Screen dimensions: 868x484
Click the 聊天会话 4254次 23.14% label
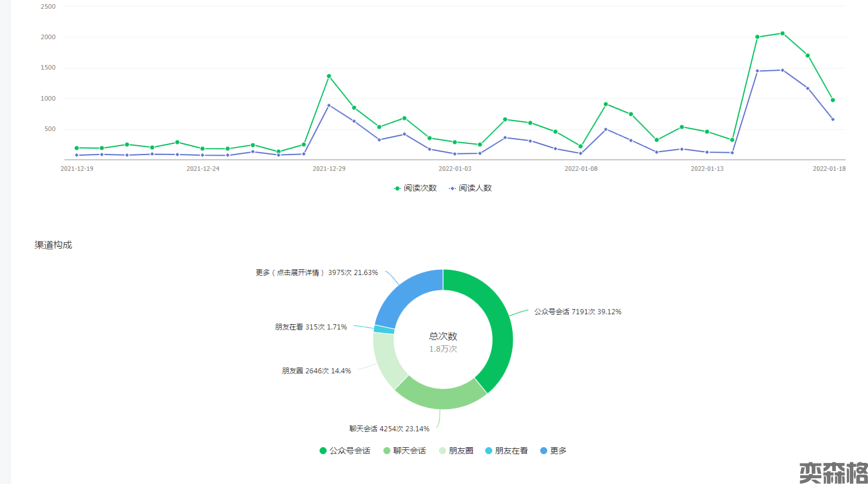click(x=389, y=429)
